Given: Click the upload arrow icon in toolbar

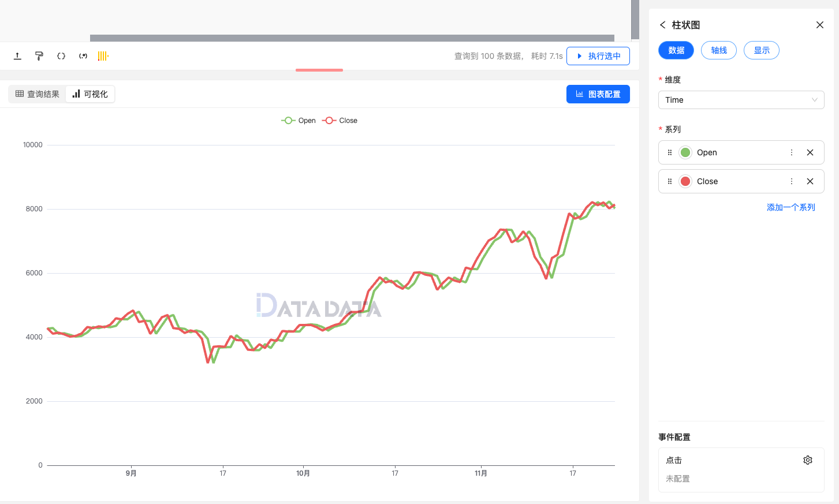Looking at the screenshot, I should tap(17, 56).
